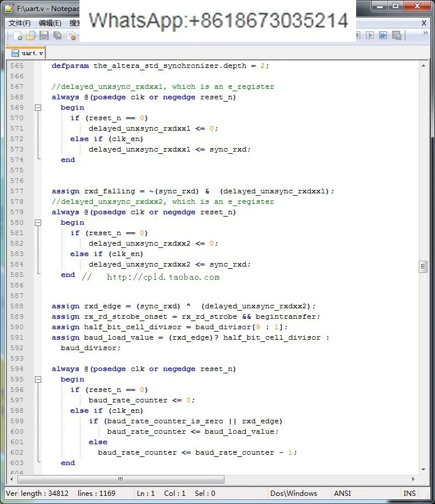Click 'baud_rate_counter <= baud_load_value;' line 600

tap(193, 431)
